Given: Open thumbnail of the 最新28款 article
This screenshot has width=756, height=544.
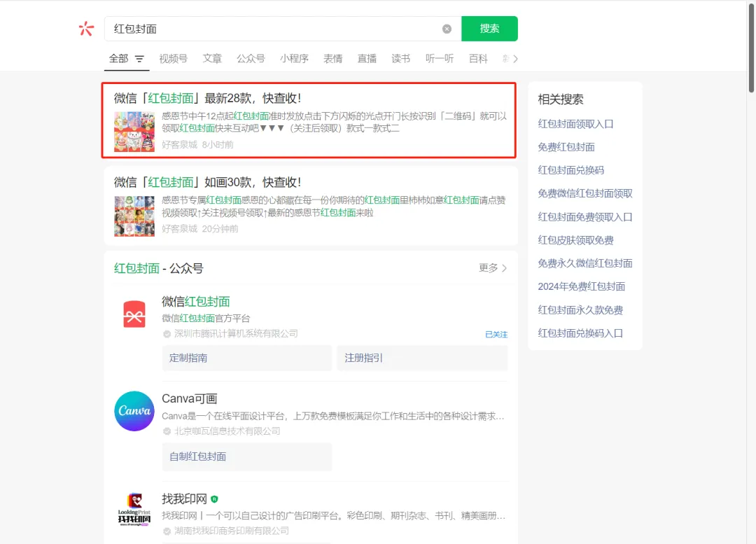Looking at the screenshot, I should click(x=134, y=132).
